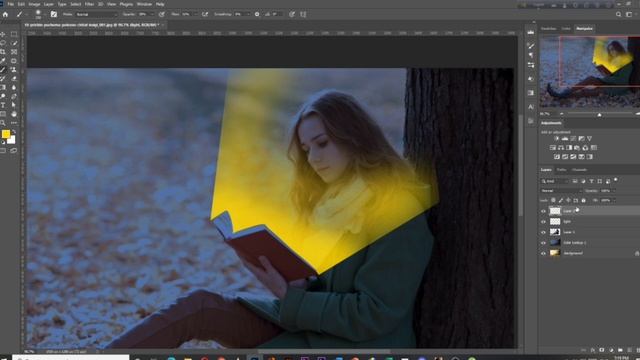Image resolution: width=640 pixels, height=360 pixels.
Task: Hide the top selected layer's eye icon
Action: (543, 211)
